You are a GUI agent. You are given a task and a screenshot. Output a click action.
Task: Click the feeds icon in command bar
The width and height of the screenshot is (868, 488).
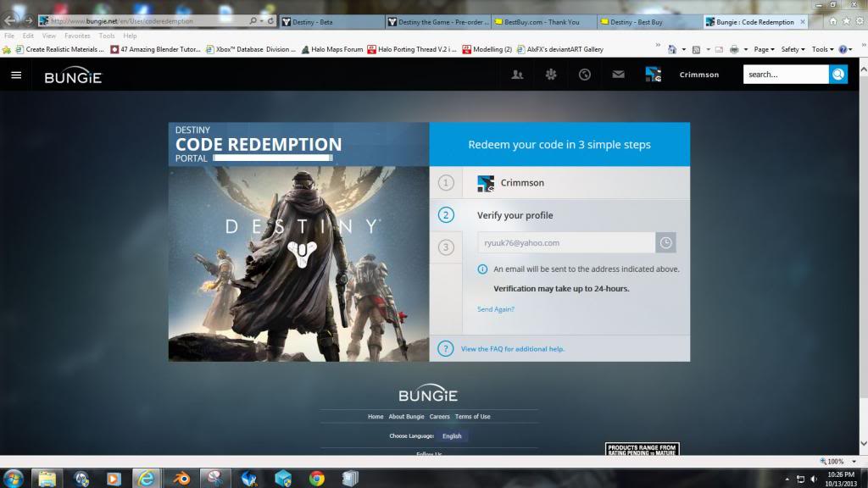(697, 49)
